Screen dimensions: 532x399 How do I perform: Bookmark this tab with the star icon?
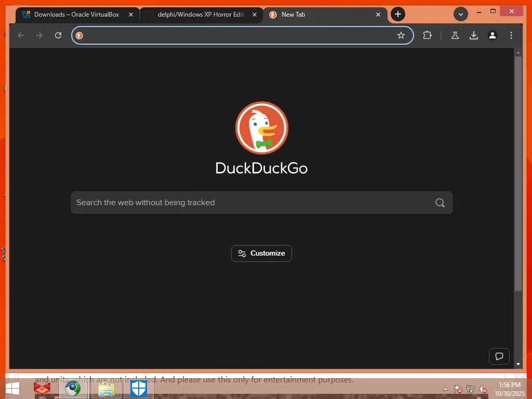point(401,35)
